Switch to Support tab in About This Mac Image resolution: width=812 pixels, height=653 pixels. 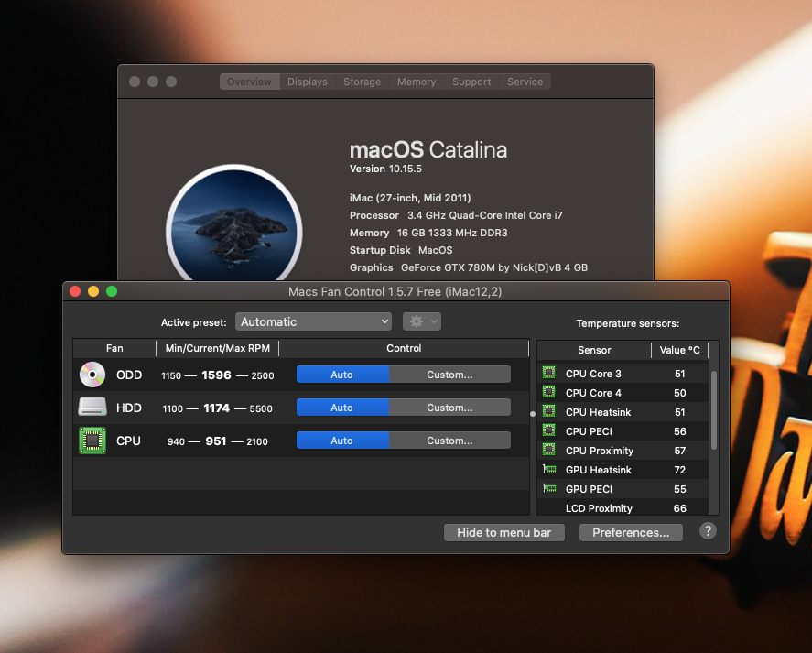[x=471, y=82]
